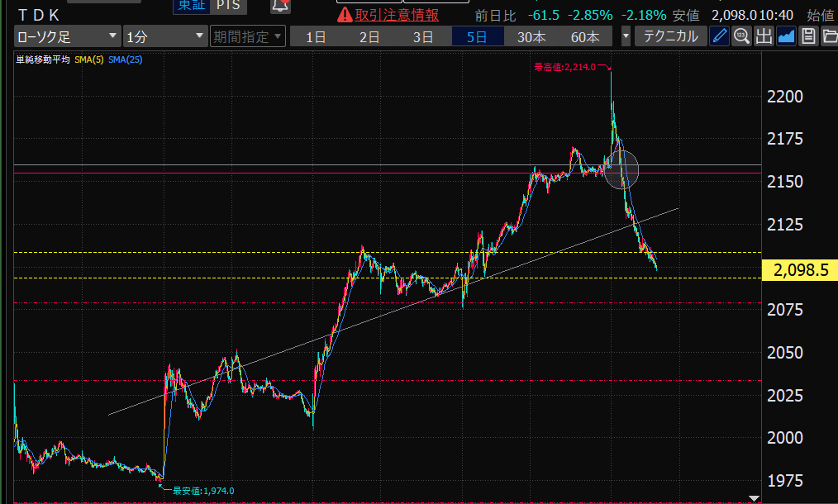The height and width of the screenshot is (504, 838).
Task: Open the 取引注意情報 link
Action: click(397, 15)
